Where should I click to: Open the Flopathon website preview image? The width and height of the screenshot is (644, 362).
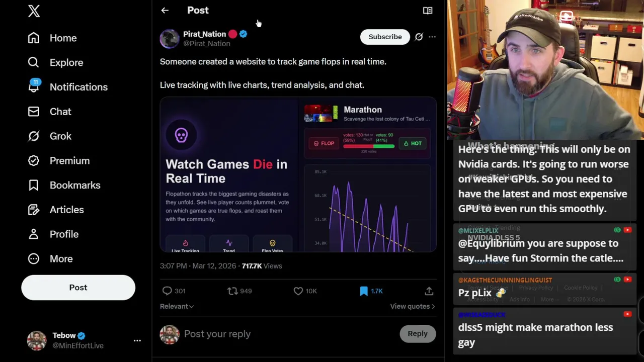pyautogui.click(x=298, y=174)
